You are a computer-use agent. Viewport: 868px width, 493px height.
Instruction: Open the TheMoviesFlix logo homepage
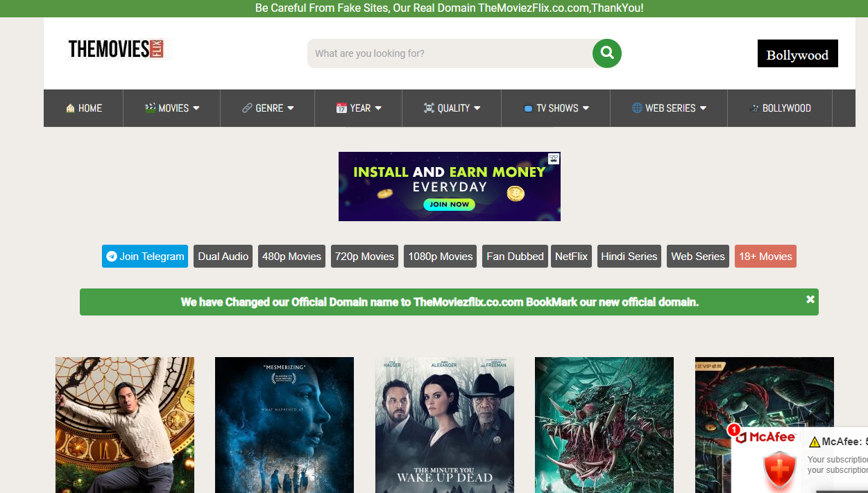pos(118,49)
